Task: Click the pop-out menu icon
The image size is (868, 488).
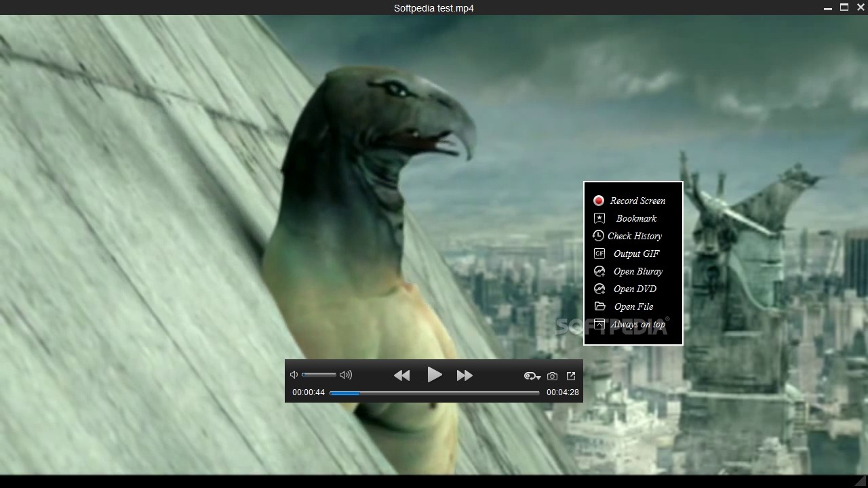Action: pyautogui.click(x=571, y=375)
